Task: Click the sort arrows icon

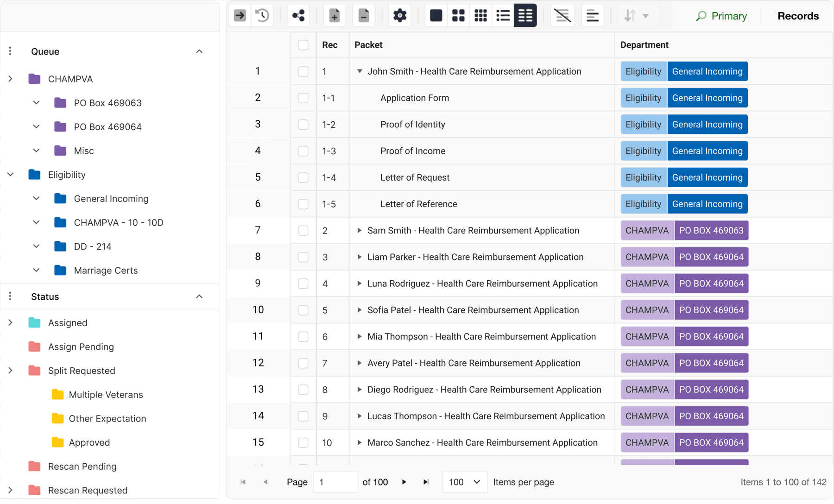Action: [630, 16]
